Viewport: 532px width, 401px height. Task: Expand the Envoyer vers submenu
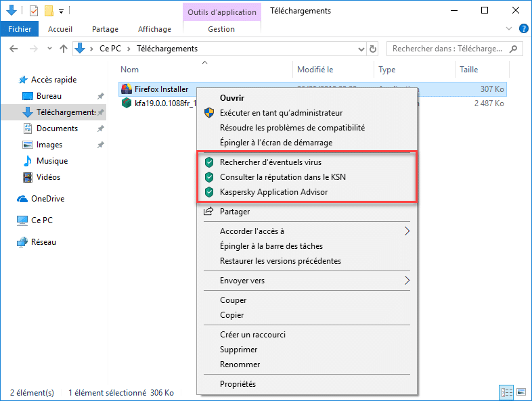407,281
